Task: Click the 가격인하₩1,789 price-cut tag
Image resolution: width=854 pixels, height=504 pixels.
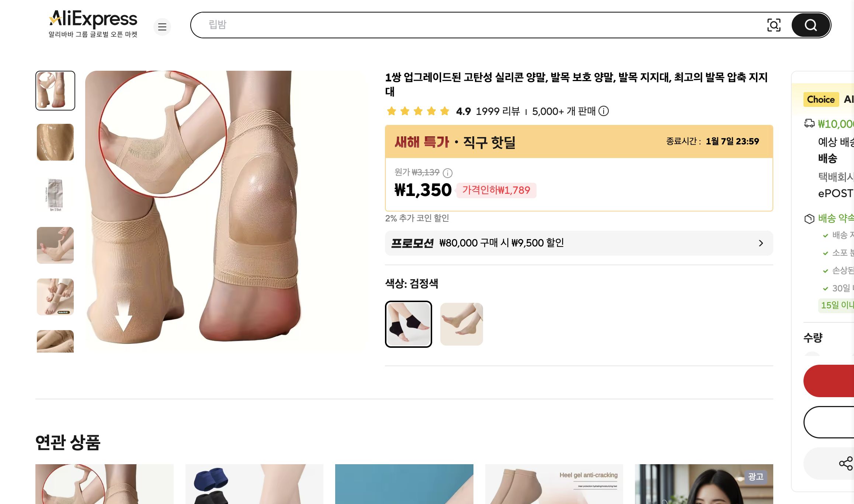Action: [x=497, y=190]
